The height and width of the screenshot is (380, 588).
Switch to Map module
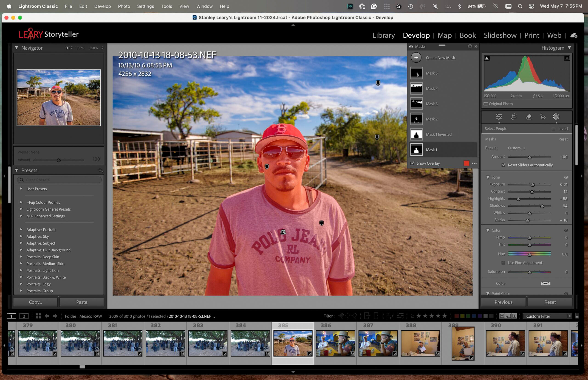point(445,35)
